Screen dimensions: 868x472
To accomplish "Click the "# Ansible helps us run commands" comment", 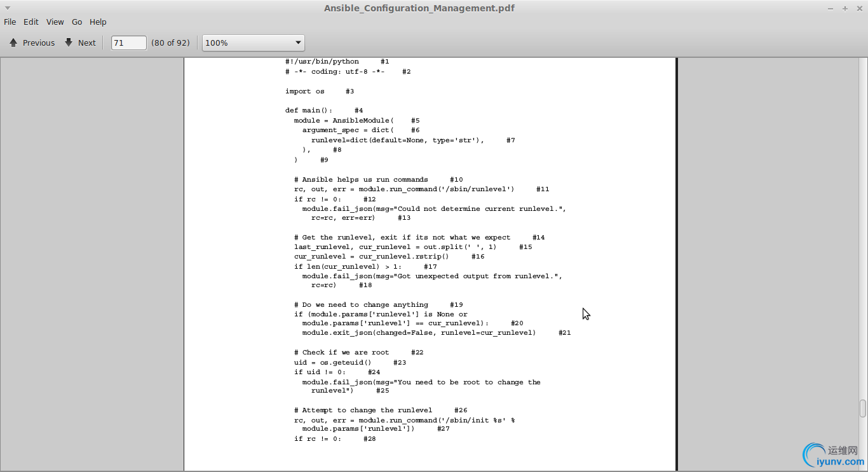I will coord(379,180).
